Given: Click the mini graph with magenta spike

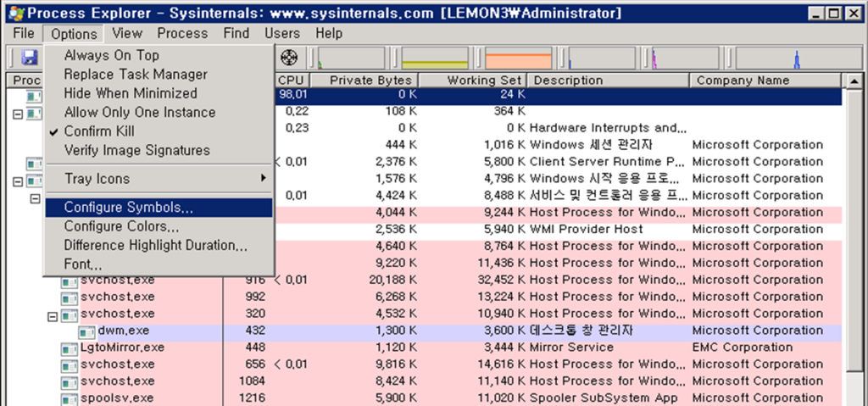Looking at the screenshot, I should [685, 58].
